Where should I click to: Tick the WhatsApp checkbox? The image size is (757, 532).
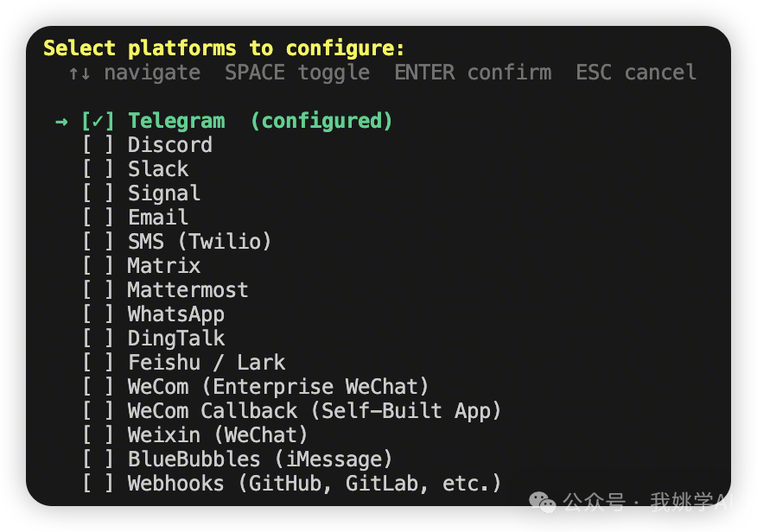pos(98,314)
